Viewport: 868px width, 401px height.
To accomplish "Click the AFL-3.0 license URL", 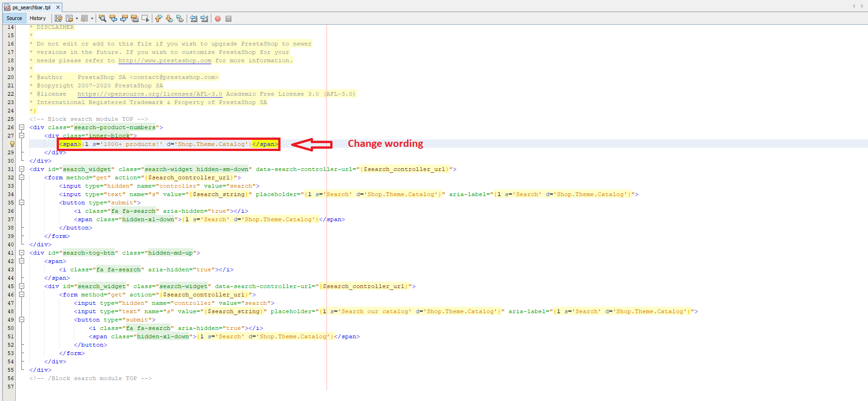I will (150, 94).
